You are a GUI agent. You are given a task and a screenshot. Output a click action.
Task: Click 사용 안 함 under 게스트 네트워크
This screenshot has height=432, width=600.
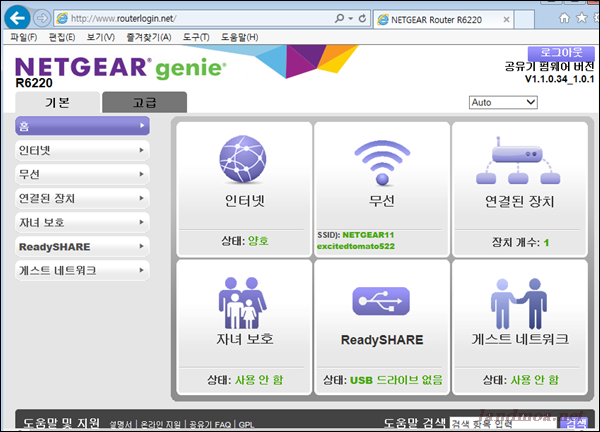[535, 380]
